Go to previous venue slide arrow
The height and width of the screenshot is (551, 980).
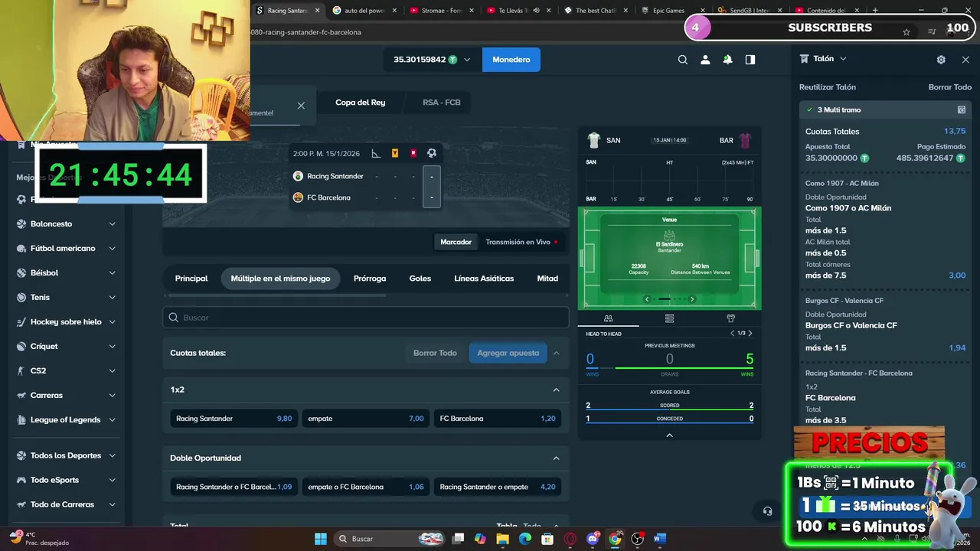pyautogui.click(x=647, y=299)
